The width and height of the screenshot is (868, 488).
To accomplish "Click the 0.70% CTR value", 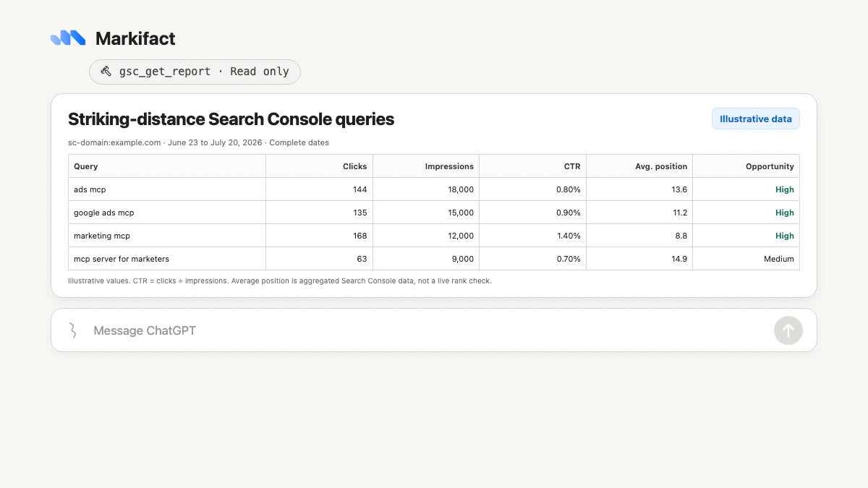I will click(x=568, y=259).
